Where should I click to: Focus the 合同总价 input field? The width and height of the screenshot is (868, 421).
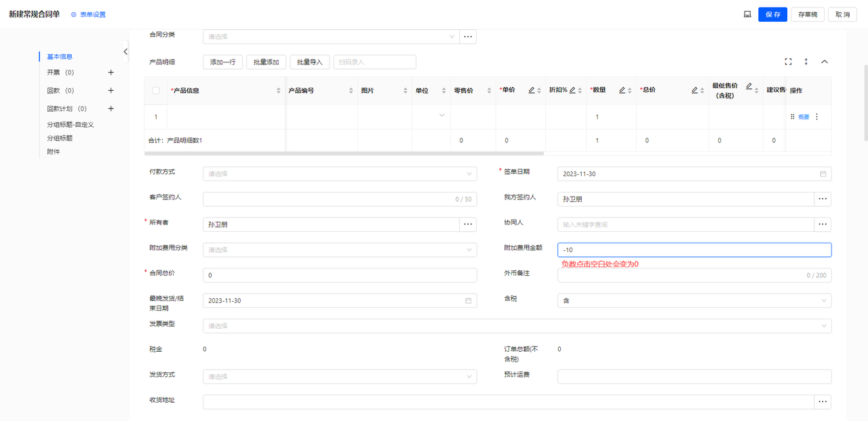pyautogui.click(x=340, y=275)
